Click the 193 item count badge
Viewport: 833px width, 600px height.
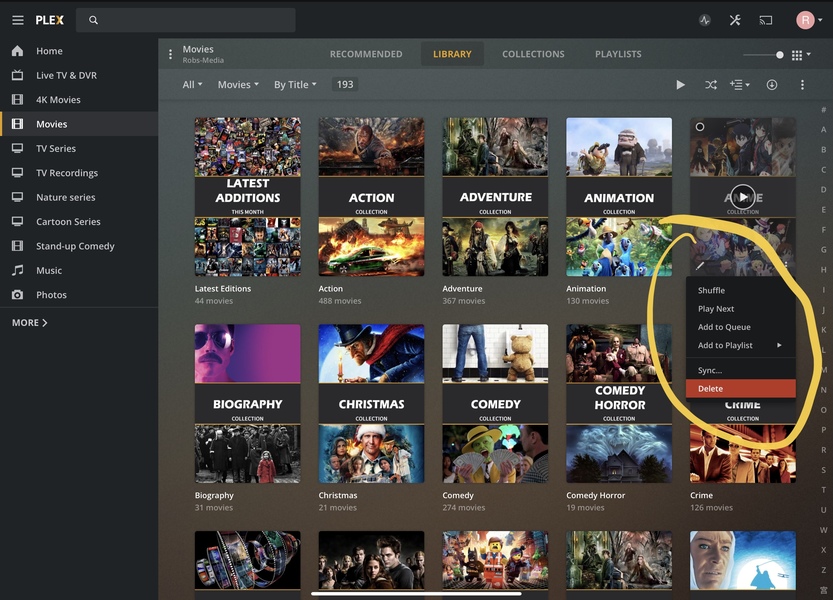(x=345, y=84)
